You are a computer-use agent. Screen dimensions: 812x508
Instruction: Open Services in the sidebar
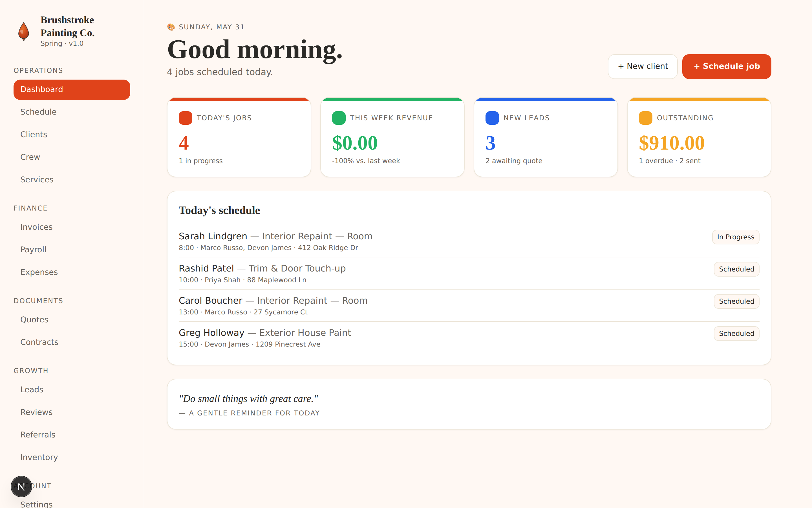pos(72,179)
